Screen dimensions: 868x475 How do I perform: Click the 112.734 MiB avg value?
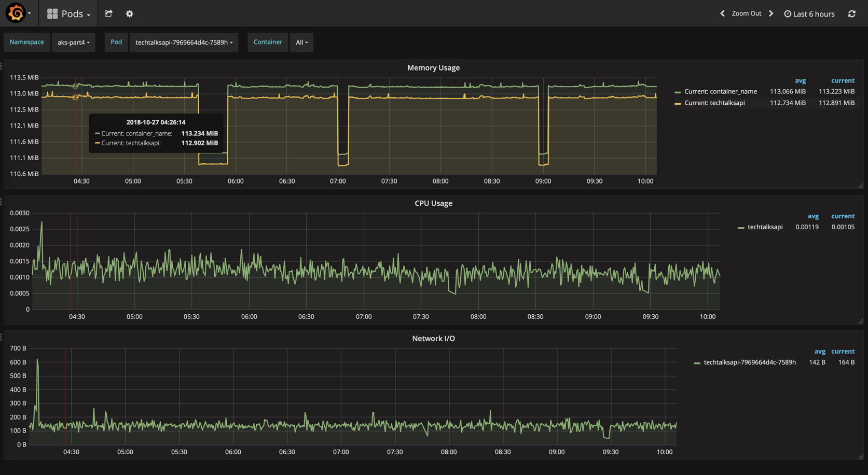pos(788,103)
